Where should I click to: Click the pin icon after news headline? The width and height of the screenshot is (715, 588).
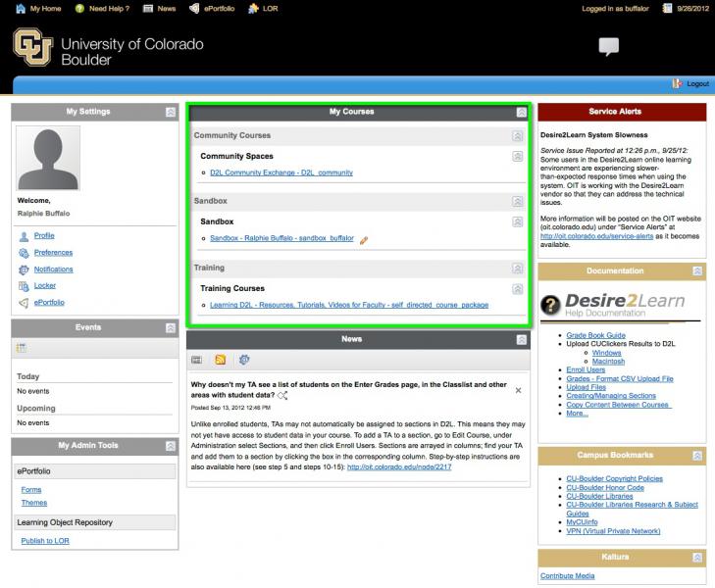282,395
